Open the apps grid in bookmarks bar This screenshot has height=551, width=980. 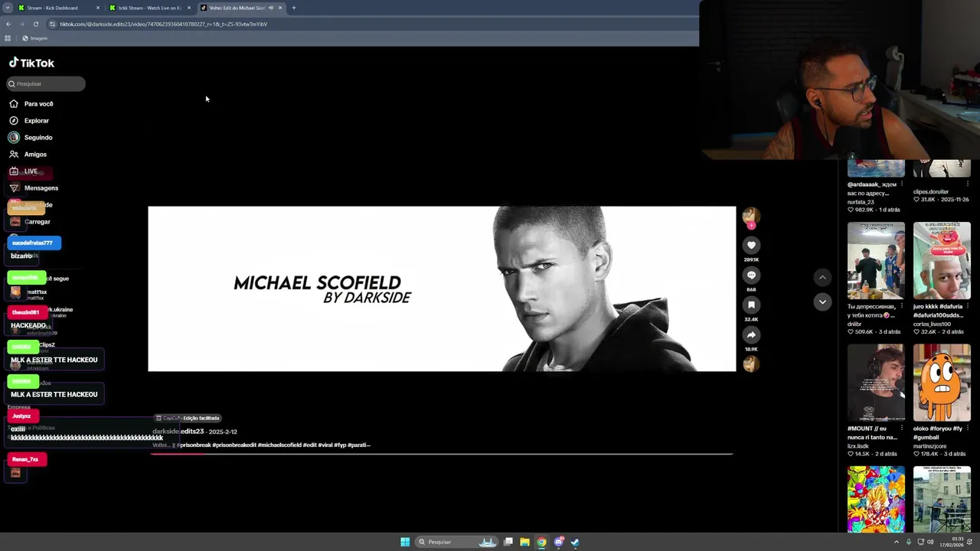tap(8, 38)
